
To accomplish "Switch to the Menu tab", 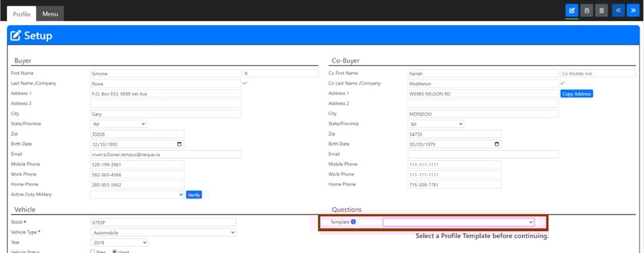I will (x=50, y=14).
